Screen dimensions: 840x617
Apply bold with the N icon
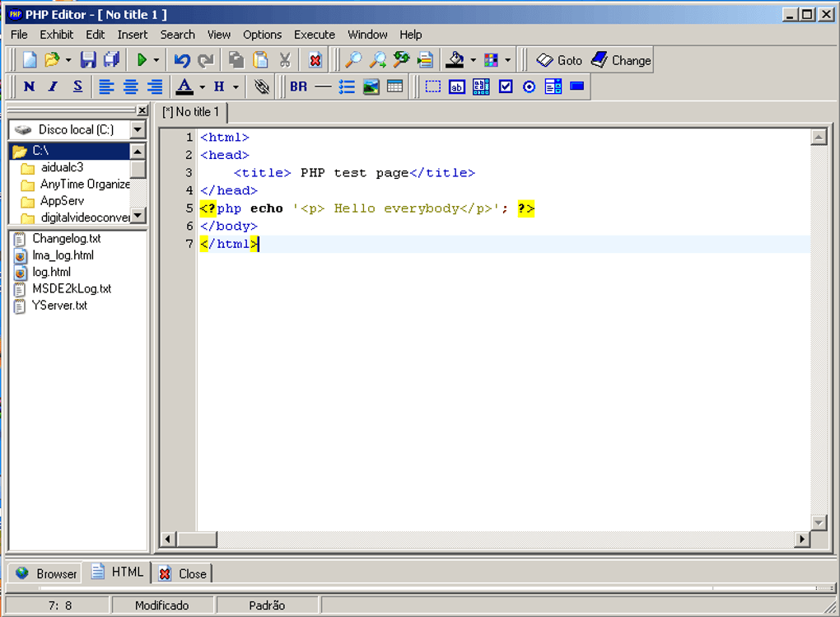[x=30, y=86]
